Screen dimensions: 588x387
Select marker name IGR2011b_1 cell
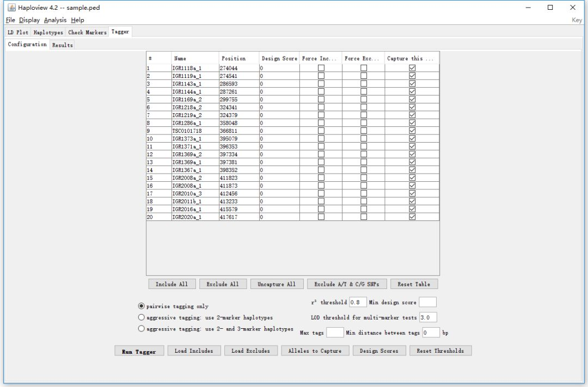pyautogui.click(x=195, y=201)
